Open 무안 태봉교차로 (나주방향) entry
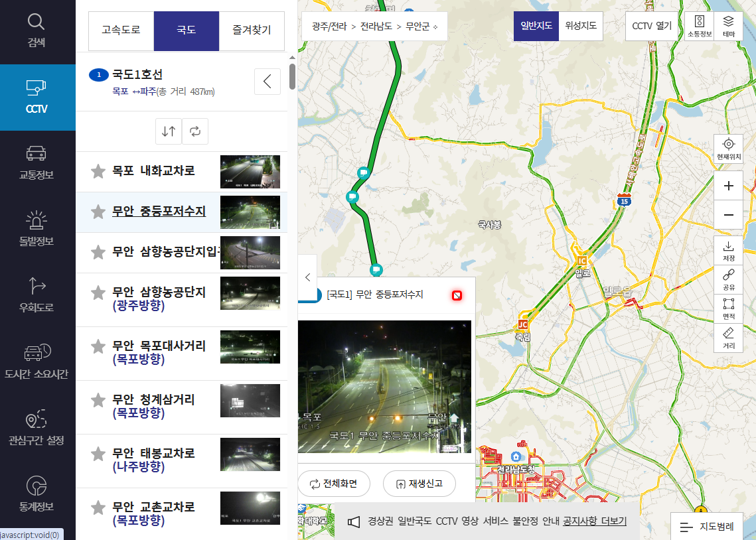The width and height of the screenshot is (756, 540). 153,460
